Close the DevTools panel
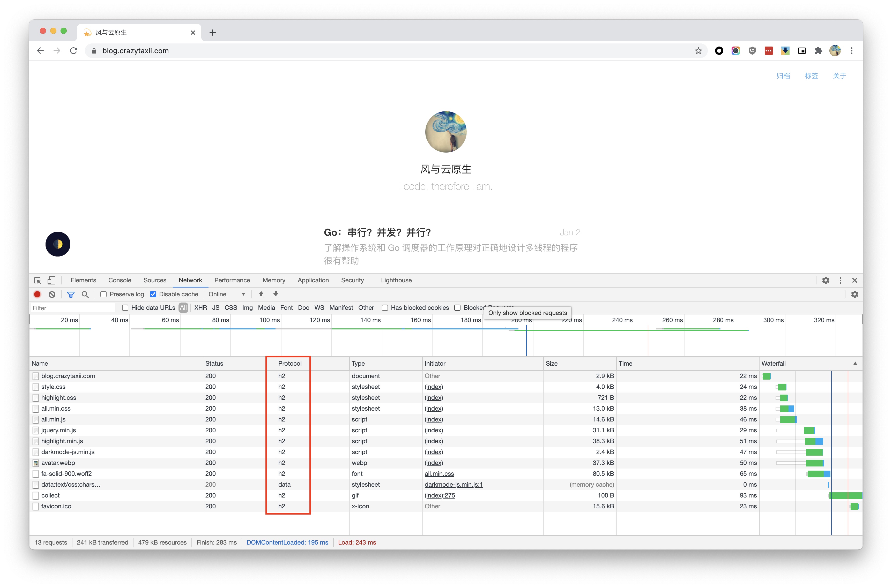The width and height of the screenshot is (892, 588). (x=854, y=280)
